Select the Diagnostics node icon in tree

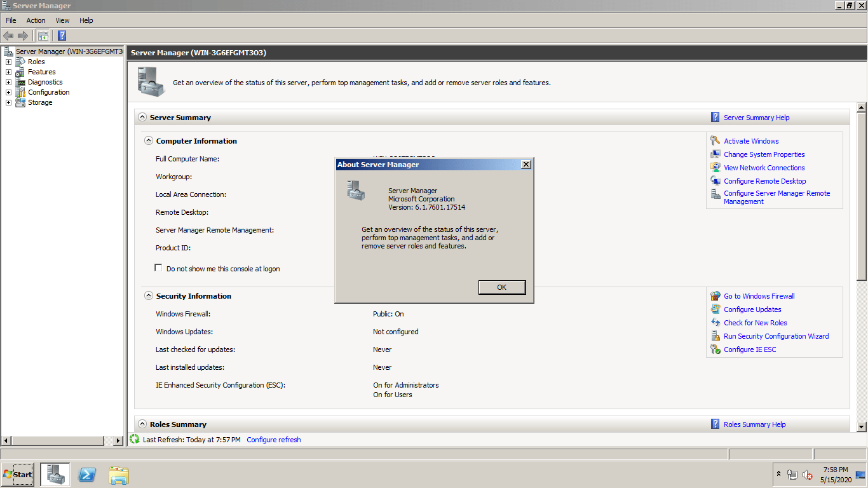[20, 82]
